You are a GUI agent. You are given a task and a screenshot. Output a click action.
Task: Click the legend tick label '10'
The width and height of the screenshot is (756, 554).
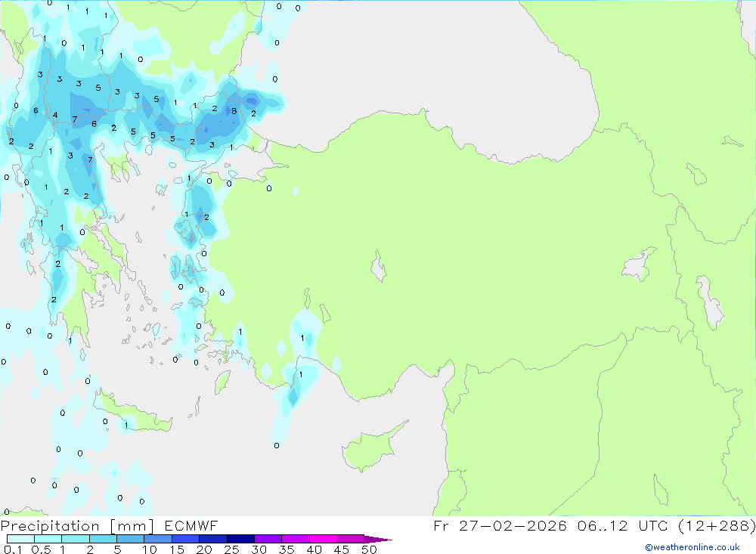point(150,549)
